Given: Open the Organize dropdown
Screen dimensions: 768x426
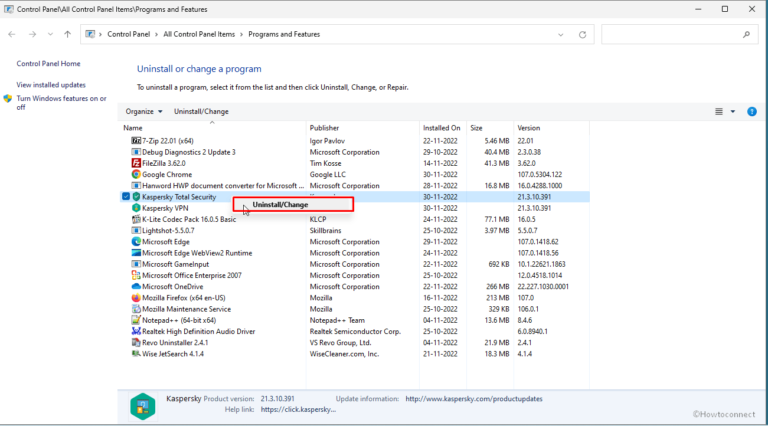Looking at the screenshot, I should click(144, 112).
